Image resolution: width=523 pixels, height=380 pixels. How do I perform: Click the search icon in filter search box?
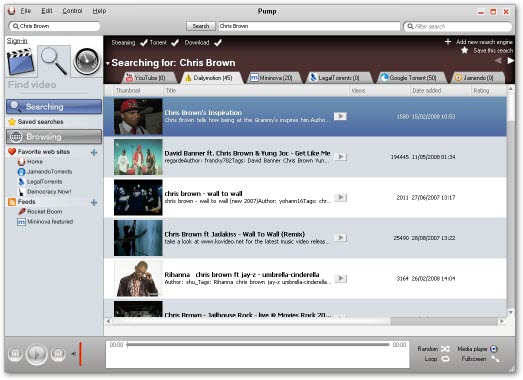coord(410,26)
